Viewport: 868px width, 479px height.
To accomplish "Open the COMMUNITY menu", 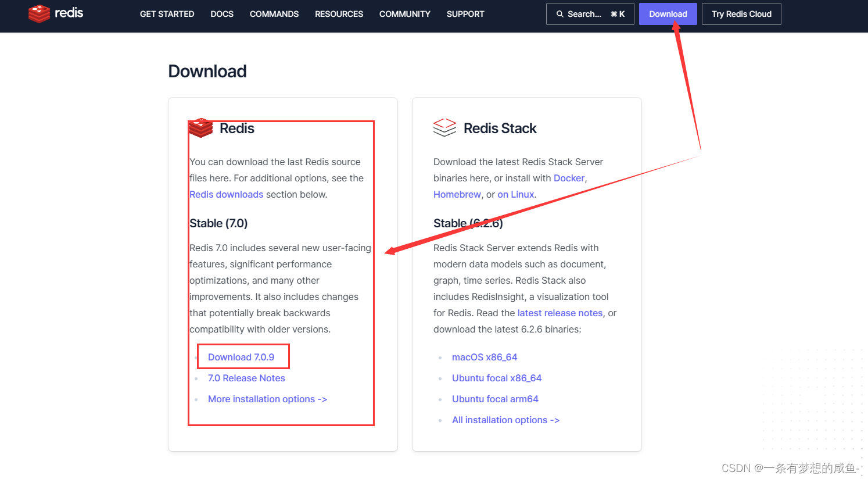I will pos(405,14).
